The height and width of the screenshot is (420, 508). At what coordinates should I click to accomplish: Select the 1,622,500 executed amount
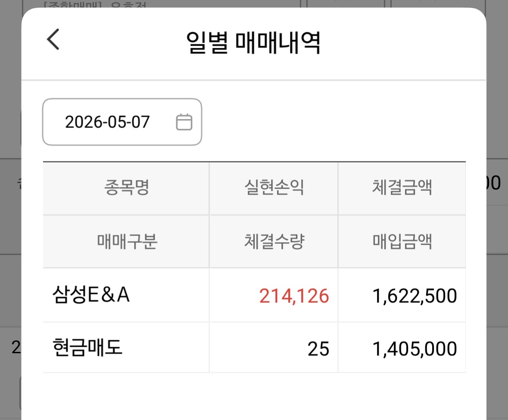click(x=415, y=296)
